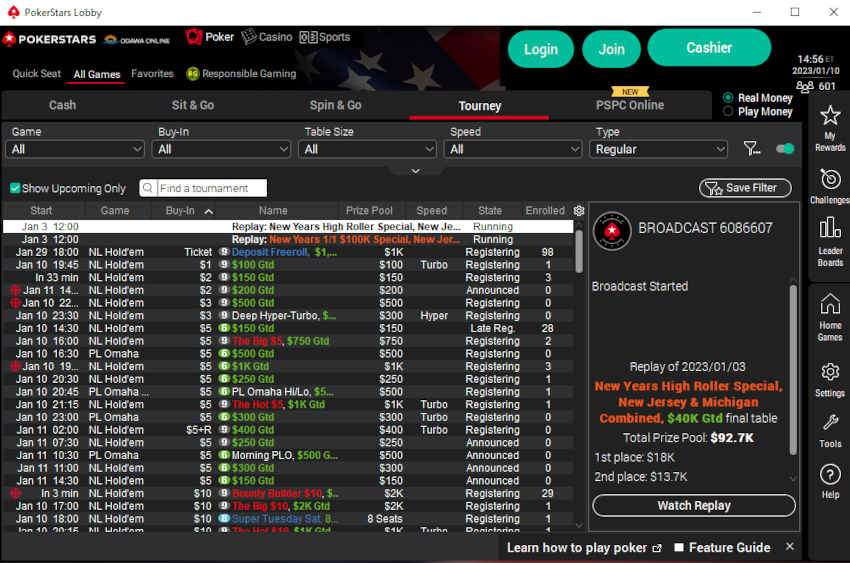This screenshot has height=563, width=850.
Task: Select Play Money radio button
Action: pyautogui.click(x=728, y=111)
